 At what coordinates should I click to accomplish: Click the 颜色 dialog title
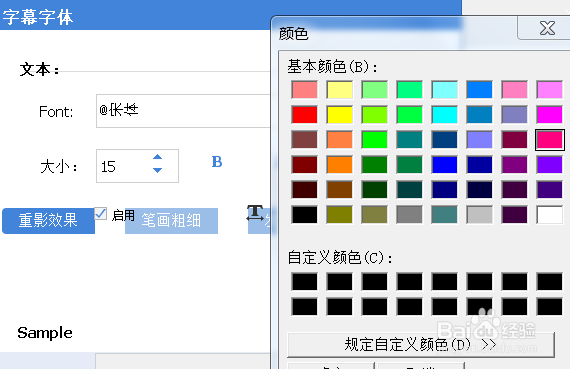tap(293, 33)
